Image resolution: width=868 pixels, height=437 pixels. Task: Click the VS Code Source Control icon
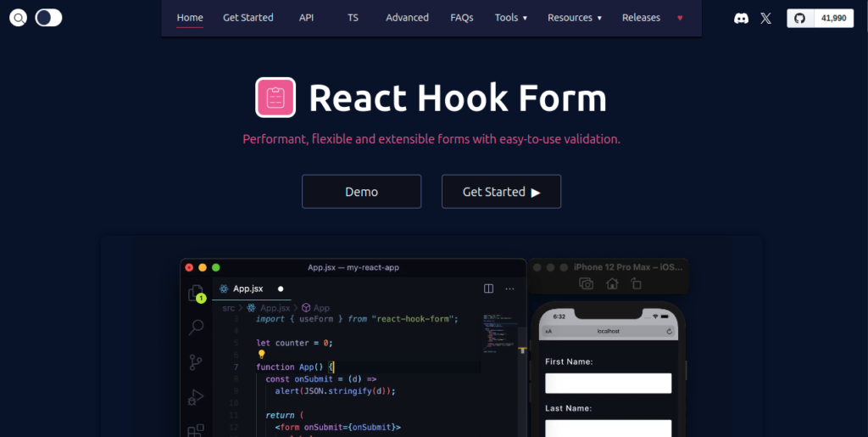pyautogui.click(x=196, y=363)
